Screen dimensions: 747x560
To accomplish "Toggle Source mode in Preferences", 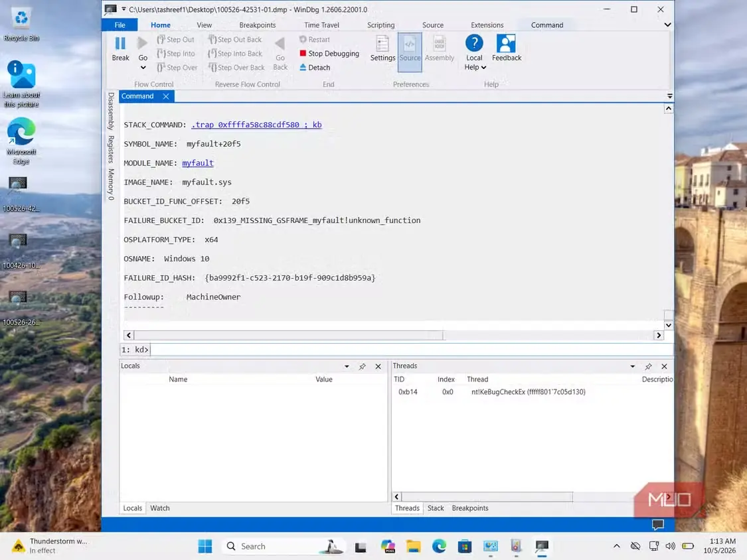I will (x=410, y=52).
